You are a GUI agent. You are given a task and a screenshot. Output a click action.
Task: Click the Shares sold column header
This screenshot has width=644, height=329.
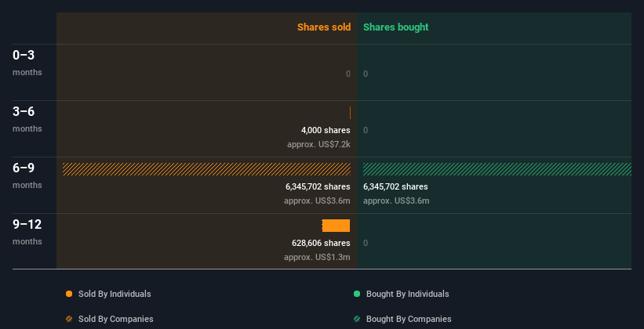[324, 27]
